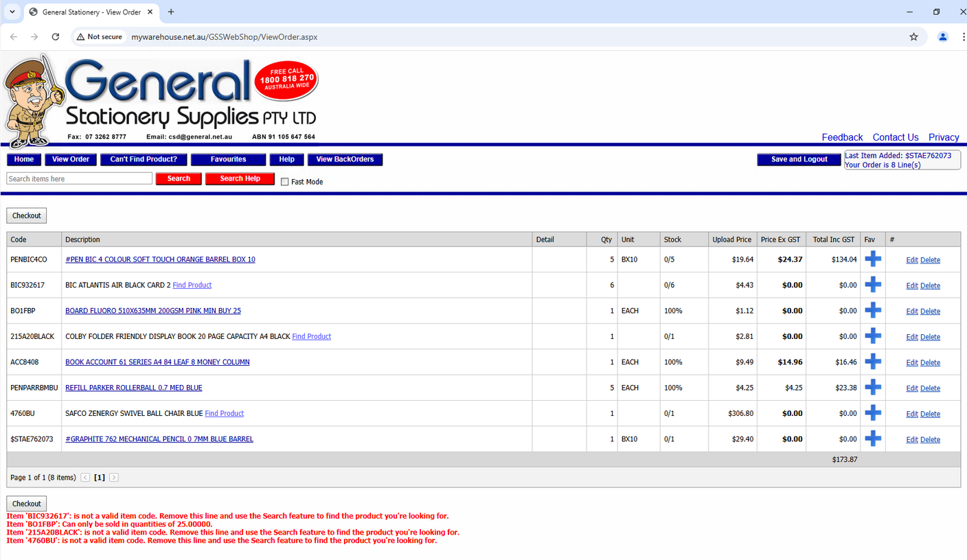The height and width of the screenshot is (560, 967).
Task: Bookmark this page with star icon
Action: (x=913, y=37)
